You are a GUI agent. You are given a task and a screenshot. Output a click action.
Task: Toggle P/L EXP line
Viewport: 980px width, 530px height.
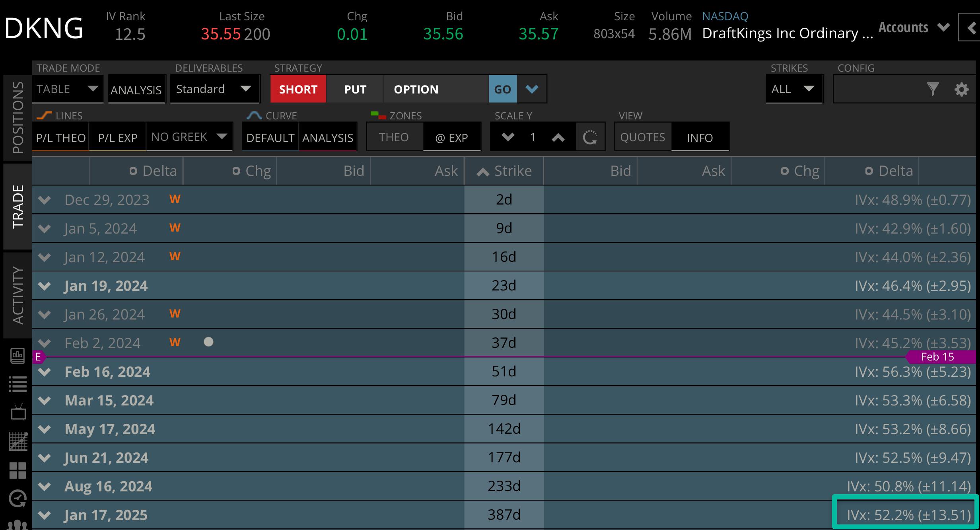pyautogui.click(x=118, y=138)
